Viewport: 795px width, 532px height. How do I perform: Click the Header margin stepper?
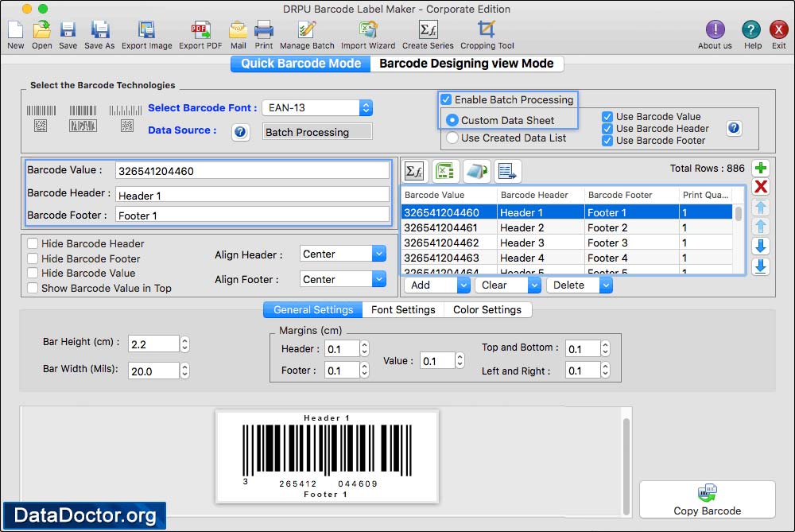pyautogui.click(x=364, y=348)
